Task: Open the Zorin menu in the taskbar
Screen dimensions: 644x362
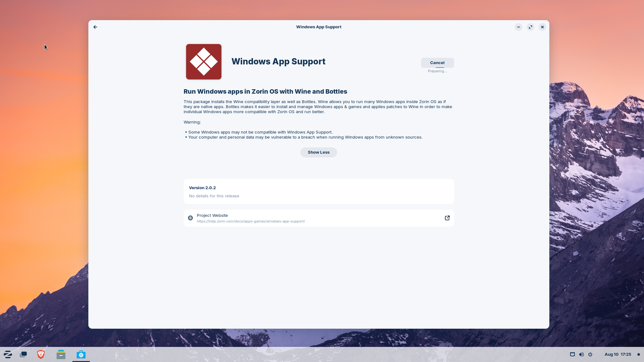Action: point(8,354)
